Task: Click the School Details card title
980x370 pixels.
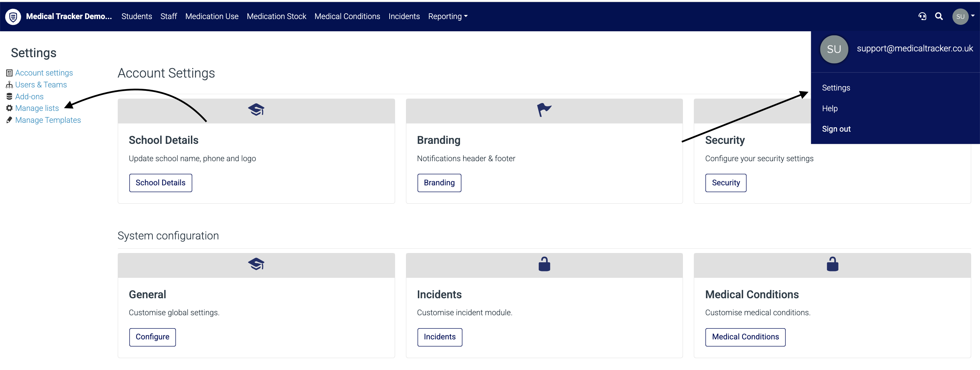Action: pyautogui.click(x=164, y=140)
